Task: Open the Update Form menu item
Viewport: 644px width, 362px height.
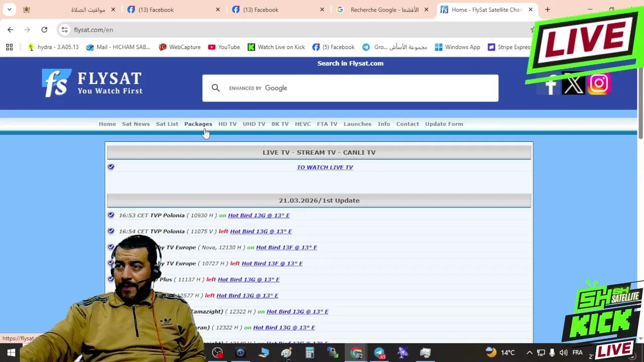Action: (444, 124)
